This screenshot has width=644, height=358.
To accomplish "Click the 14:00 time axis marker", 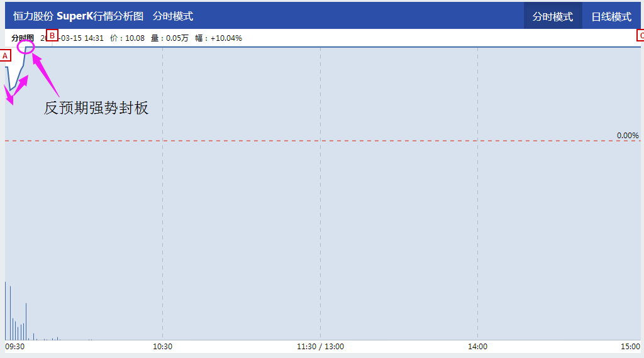I will tap(477, 347).
